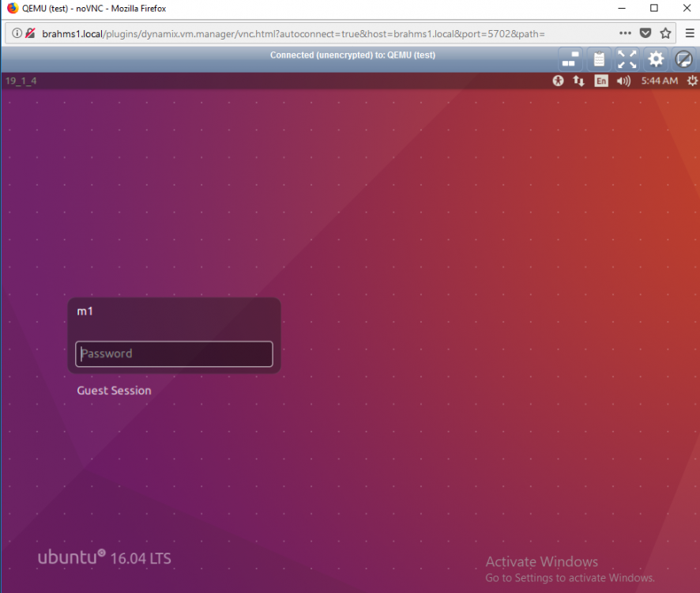Open the network indicator arrows
The image size is (700, 593).
coord(578,81)
